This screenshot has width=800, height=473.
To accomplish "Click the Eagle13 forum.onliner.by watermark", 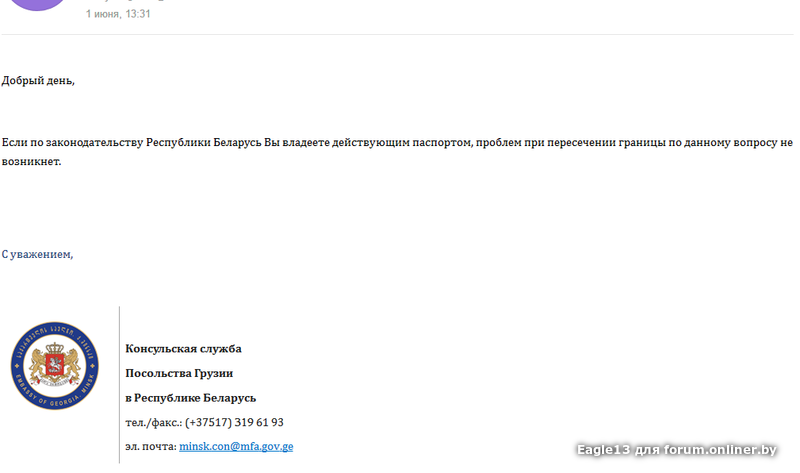I will (x=677, y=450).
